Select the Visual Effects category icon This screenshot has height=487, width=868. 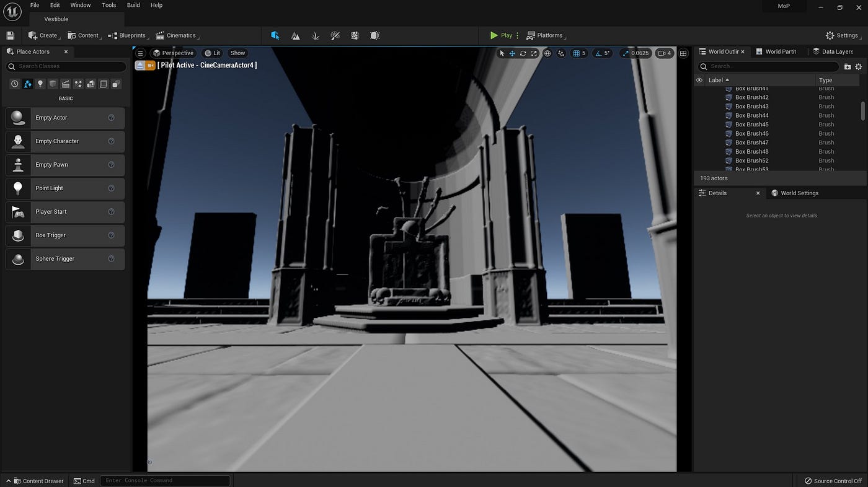pos(78,84)
